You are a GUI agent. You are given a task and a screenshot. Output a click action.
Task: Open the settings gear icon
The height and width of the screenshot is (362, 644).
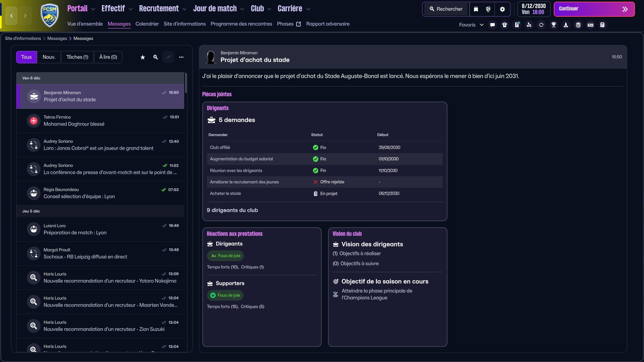click(502, 9)
